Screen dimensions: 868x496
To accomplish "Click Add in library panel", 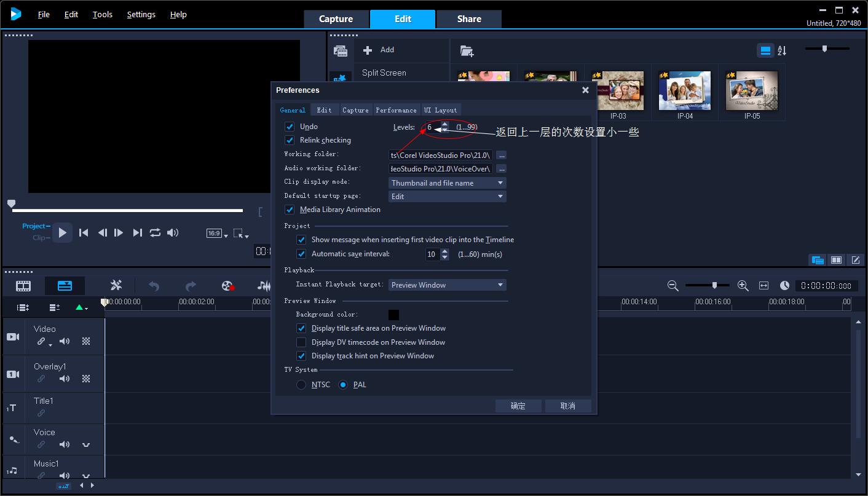I will pos(379,50).
